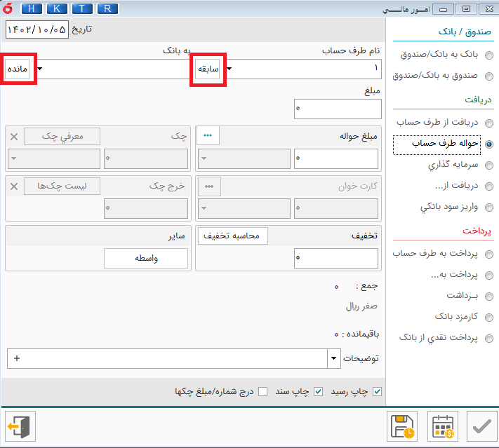
Task: Expand the به بانک dropdown
Action: tap(40, 69)
